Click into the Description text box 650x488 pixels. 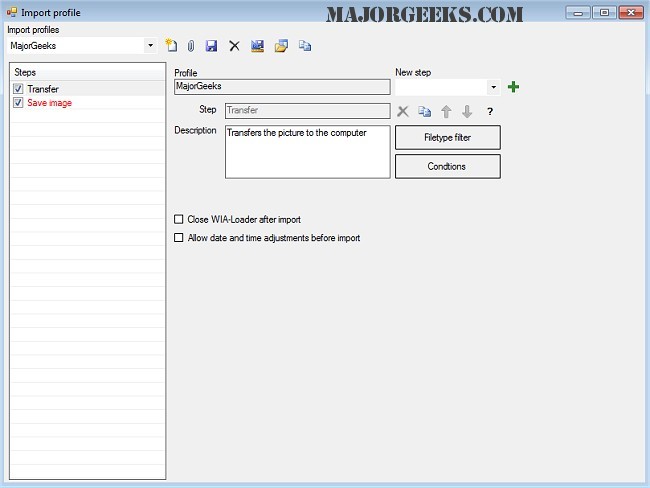pyautogui.click(x=307, y=152)
